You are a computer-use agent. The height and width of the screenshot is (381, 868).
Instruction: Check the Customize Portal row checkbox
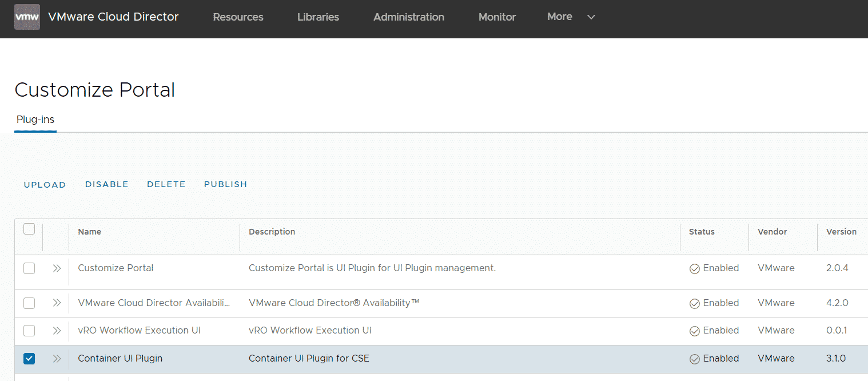(29, 268)
